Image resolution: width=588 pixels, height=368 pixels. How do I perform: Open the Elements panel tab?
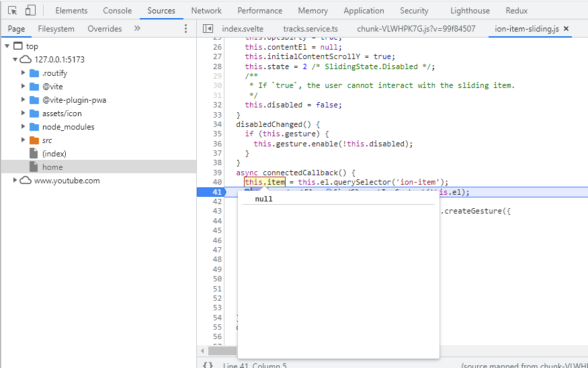(x=71, y=11)
